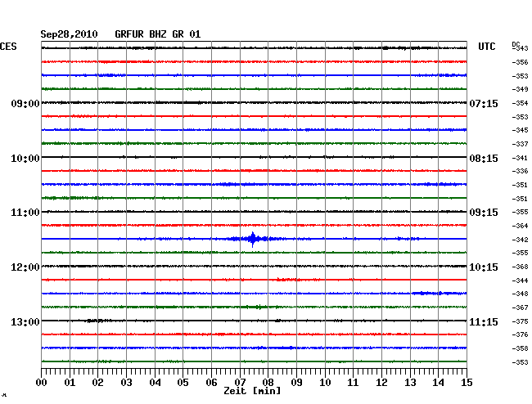Click the DC offset value -336

tap(520, 171)
